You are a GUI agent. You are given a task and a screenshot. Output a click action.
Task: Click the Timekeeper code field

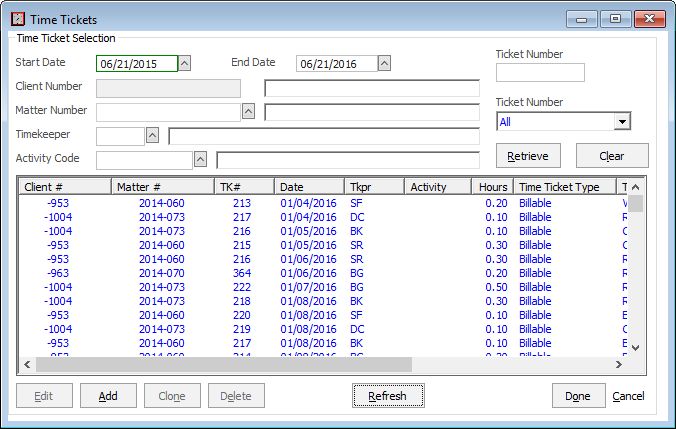pos(120,136)
